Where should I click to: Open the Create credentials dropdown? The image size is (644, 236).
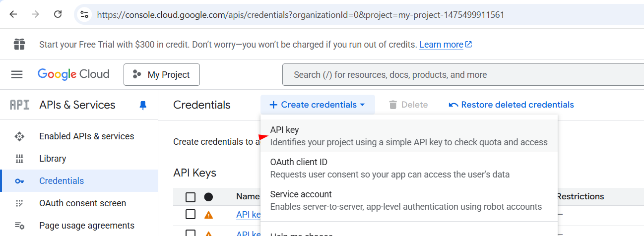318,105
